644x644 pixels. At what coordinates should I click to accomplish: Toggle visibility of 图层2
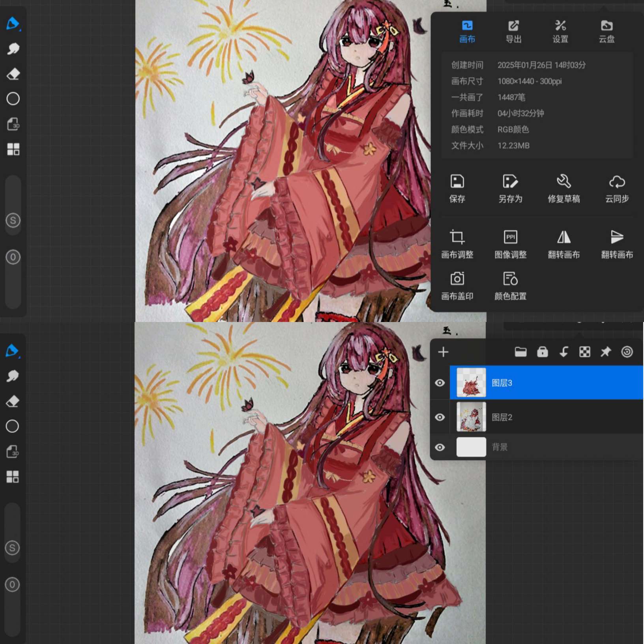click(440, 417)
